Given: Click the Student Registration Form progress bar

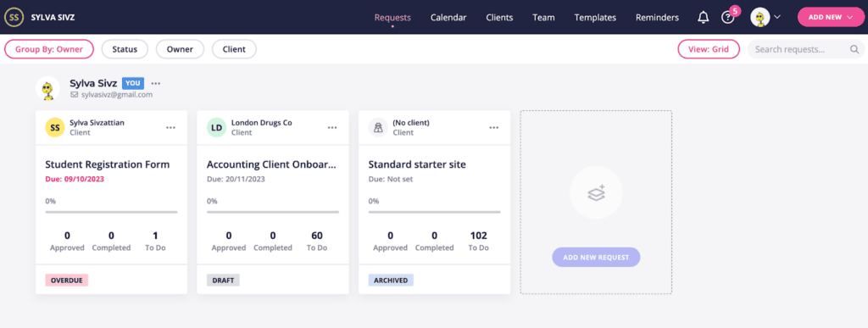Looking at the screenshot, I should point(111,212).
